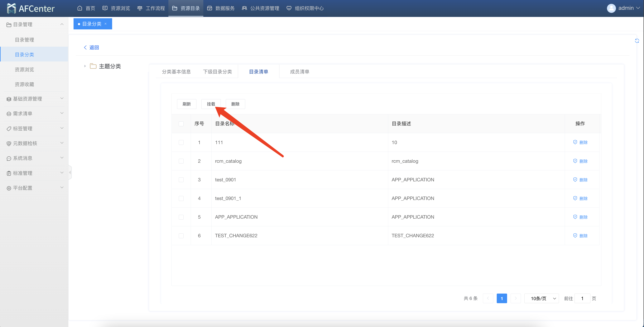Click the go-to page number input field
This screenshot has height=327, width=644.
(x=582, y=298)
